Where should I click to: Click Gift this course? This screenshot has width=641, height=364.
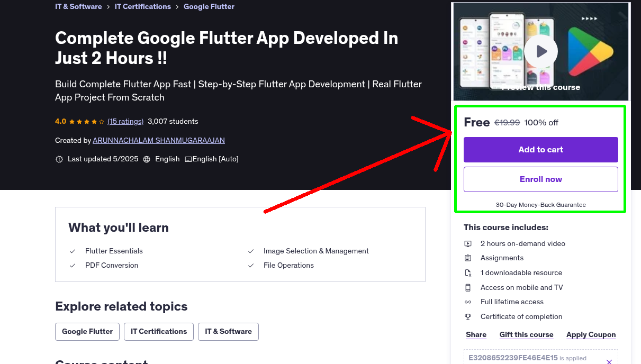527,335
